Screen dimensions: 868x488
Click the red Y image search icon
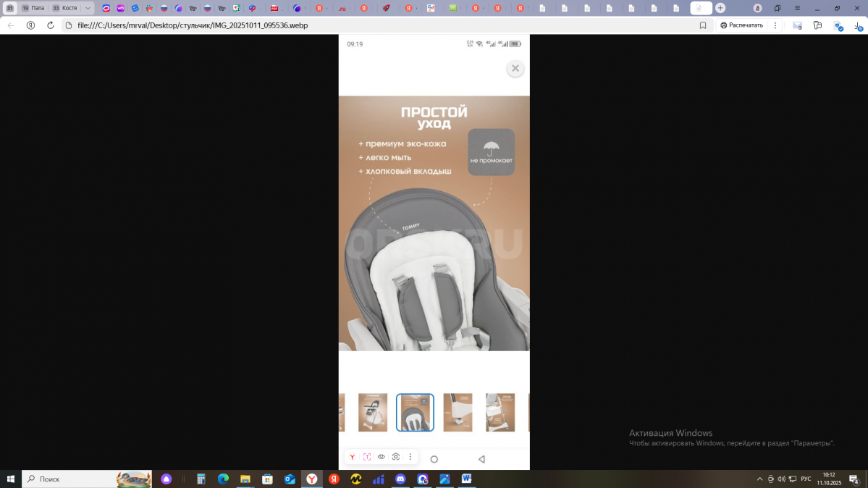coord(353,457)
